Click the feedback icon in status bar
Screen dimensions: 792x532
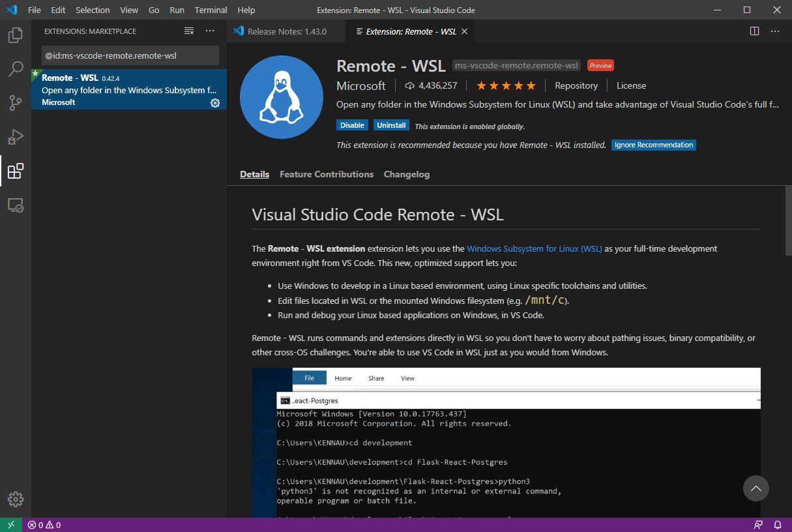(x=757, y=525)
